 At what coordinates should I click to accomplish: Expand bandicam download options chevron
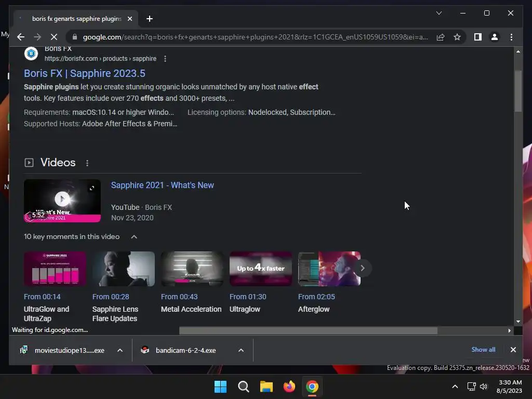241,350
